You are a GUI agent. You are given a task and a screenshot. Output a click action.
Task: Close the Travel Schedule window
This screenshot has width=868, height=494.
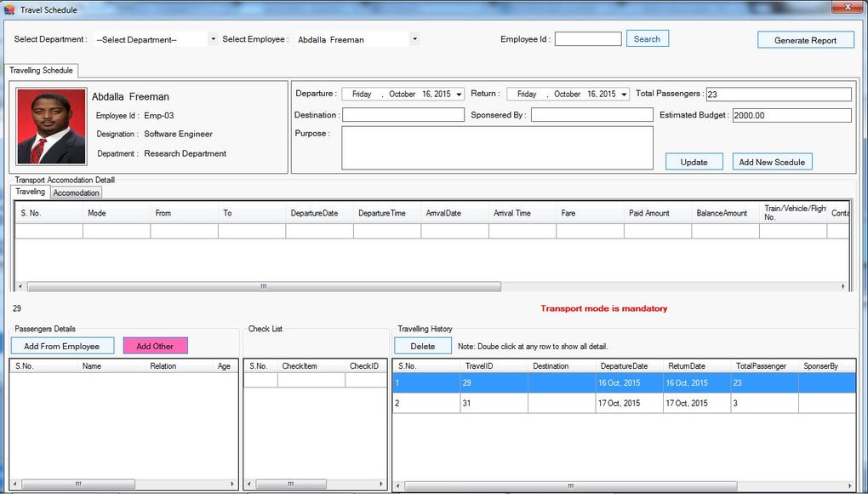[x=848, y=7]
